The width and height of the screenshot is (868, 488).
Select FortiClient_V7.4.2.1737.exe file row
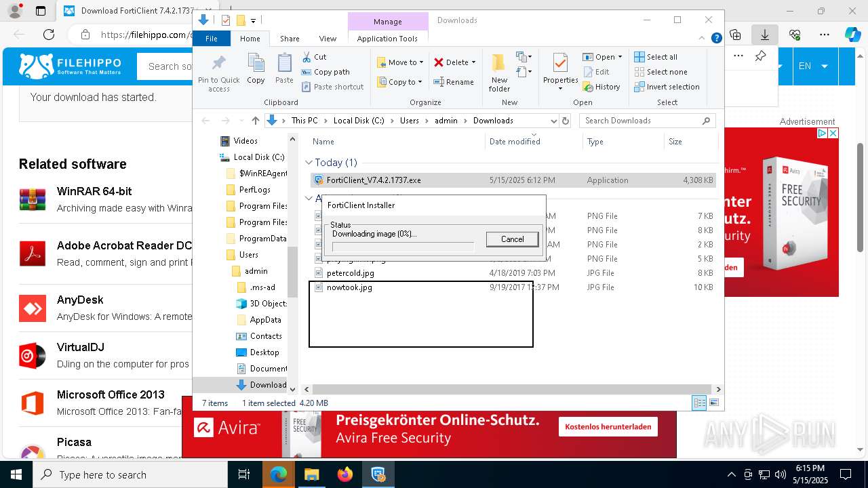click(x=513, y=180)
